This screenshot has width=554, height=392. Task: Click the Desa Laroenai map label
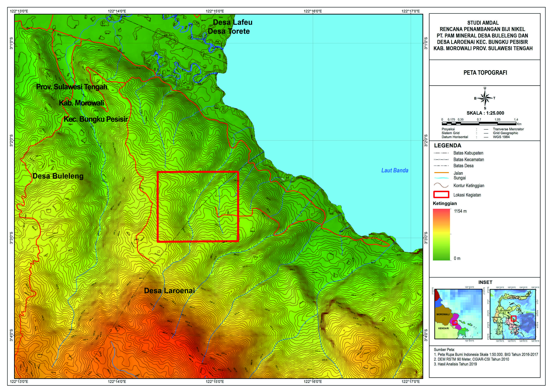(169, 291)
